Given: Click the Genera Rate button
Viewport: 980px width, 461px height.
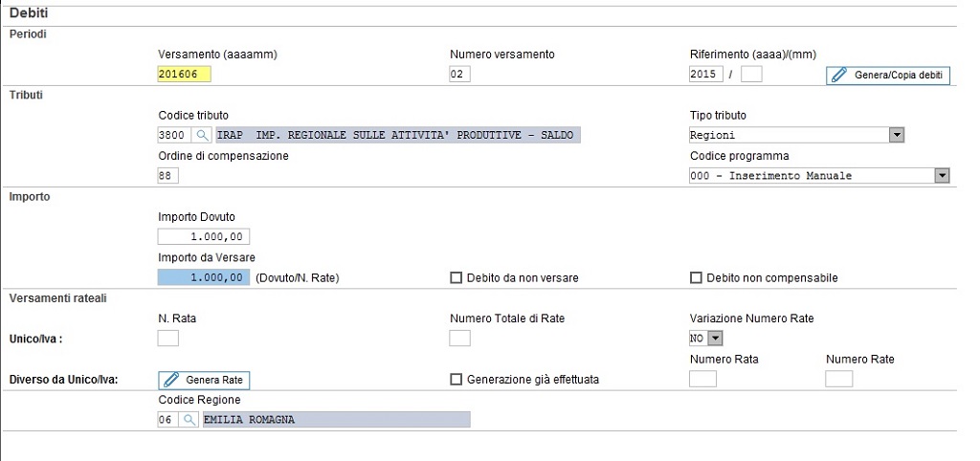Looking at the screenshot, I should pos(205,380).
